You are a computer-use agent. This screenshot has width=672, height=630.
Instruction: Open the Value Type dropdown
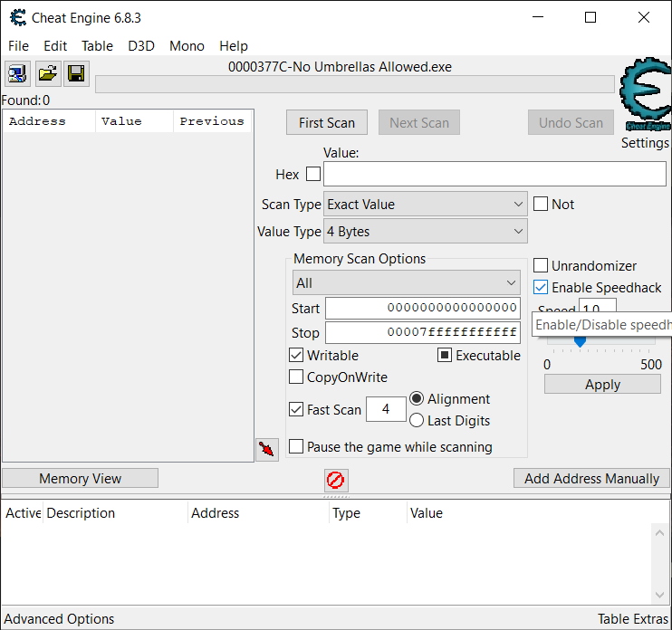(x=425, y=231)
